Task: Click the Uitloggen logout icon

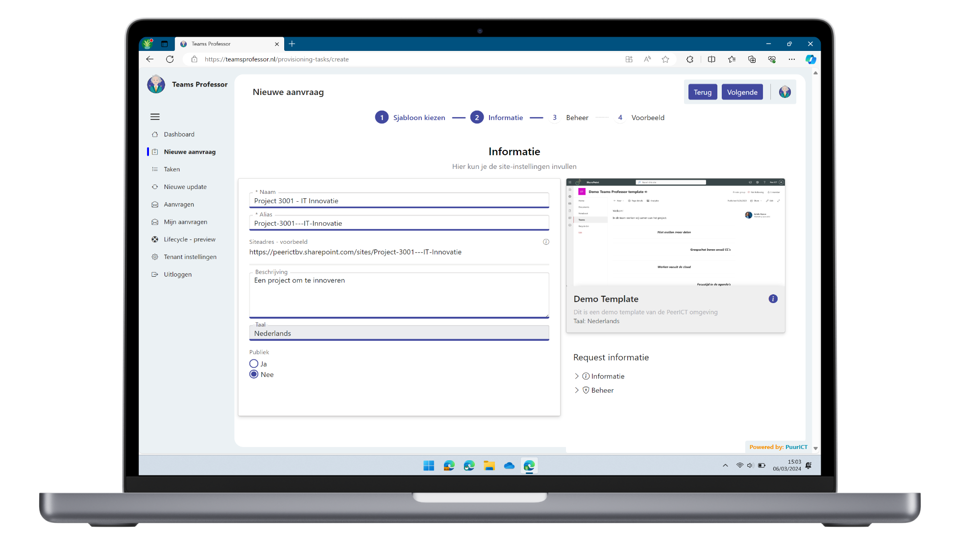Action: [x=155, y=274]
